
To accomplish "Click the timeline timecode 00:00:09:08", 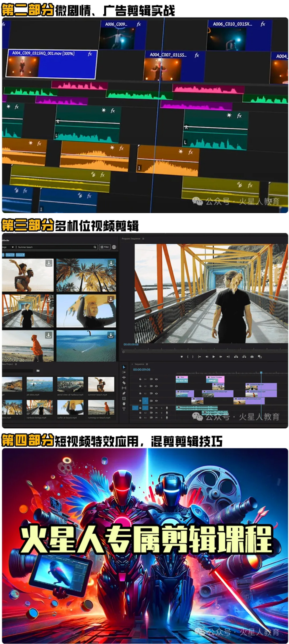I will pyautogui.click(x=142, y=370).
